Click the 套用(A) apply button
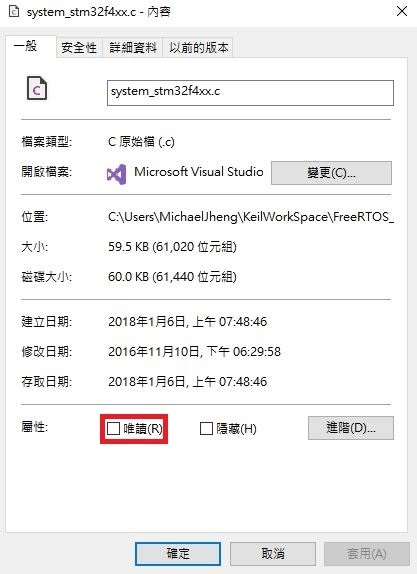Viewport: 417px width, 574px height. pyautogui.click(x=366, y=554)
